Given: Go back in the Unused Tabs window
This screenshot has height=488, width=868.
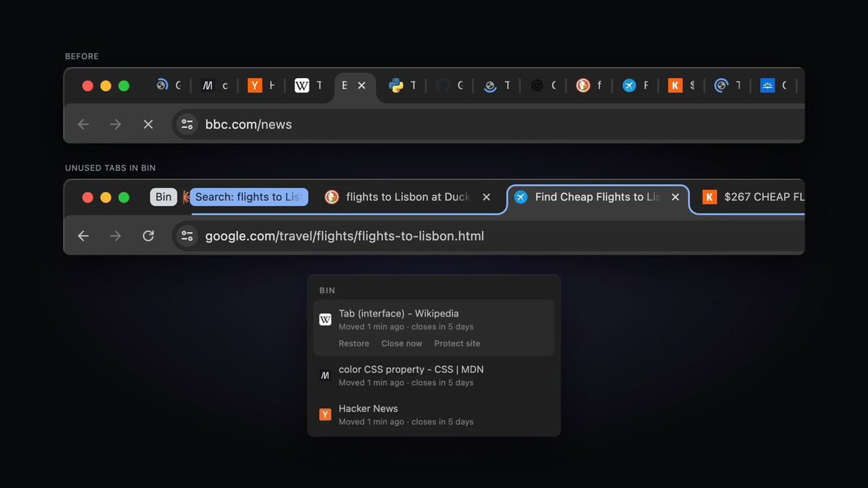Looking at the screenshot, I should [x=83, y=236].
